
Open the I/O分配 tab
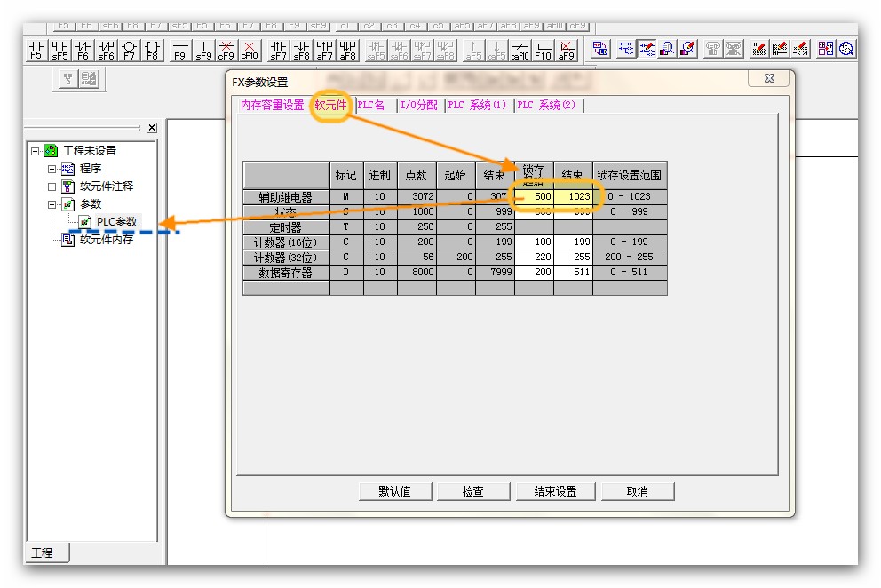coord(418,105)
